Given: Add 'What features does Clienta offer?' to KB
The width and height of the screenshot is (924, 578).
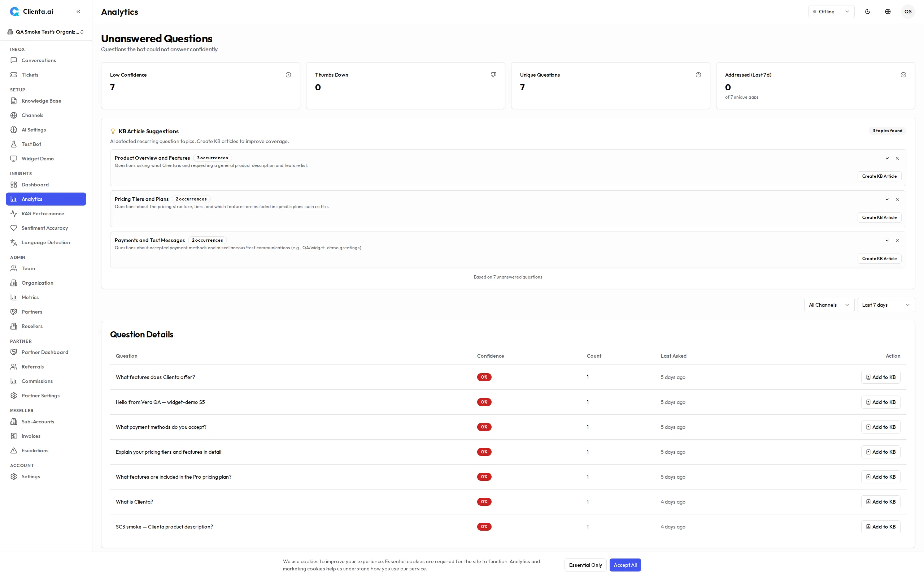Looking at the screenshot, I should 880,377.
